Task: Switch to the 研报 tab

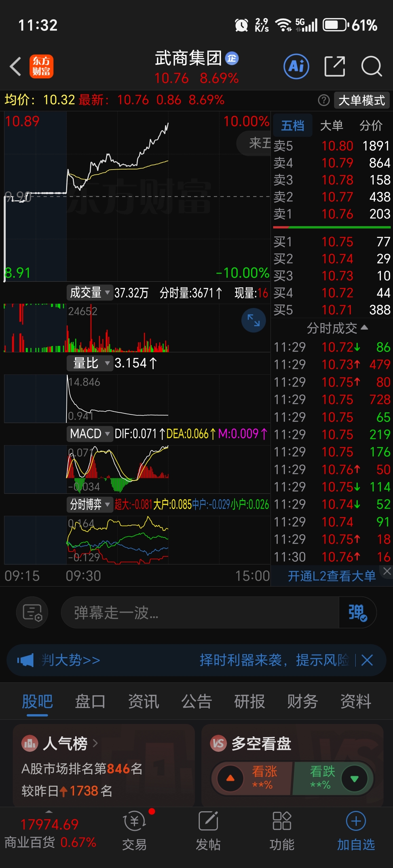Action: (x=250, y=702)
